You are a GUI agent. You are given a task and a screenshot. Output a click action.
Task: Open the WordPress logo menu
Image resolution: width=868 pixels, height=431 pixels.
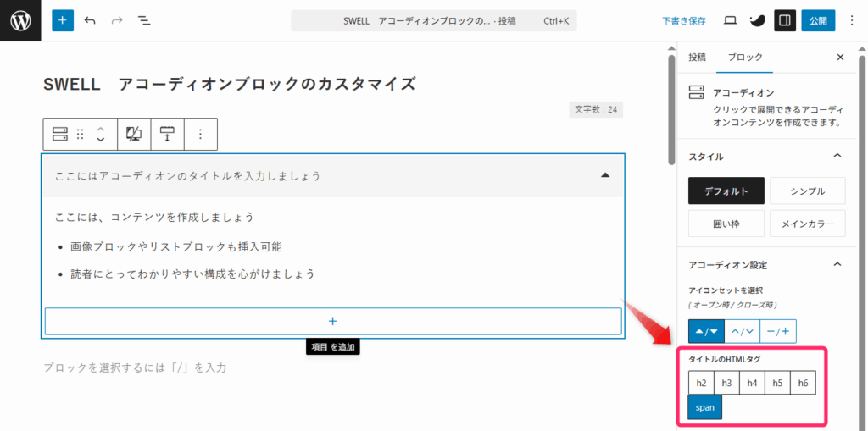pos(20,20)
